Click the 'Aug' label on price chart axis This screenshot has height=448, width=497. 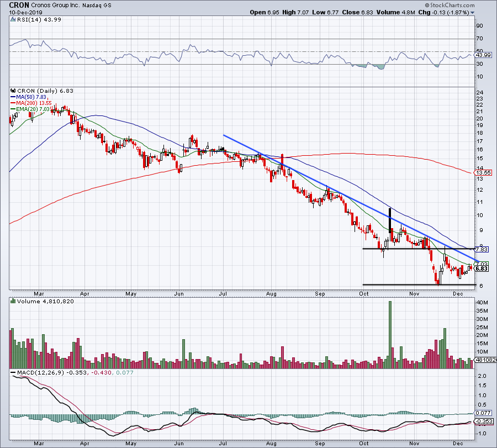[x=271, y=293]
